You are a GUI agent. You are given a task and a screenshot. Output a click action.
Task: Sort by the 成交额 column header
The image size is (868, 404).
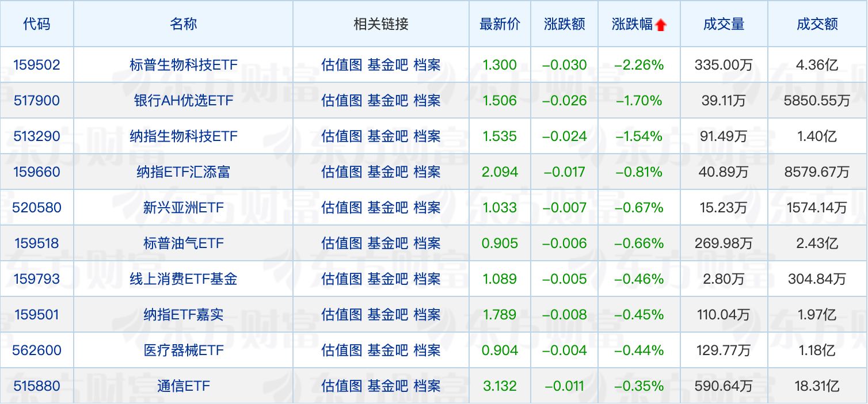pos(817,24)
